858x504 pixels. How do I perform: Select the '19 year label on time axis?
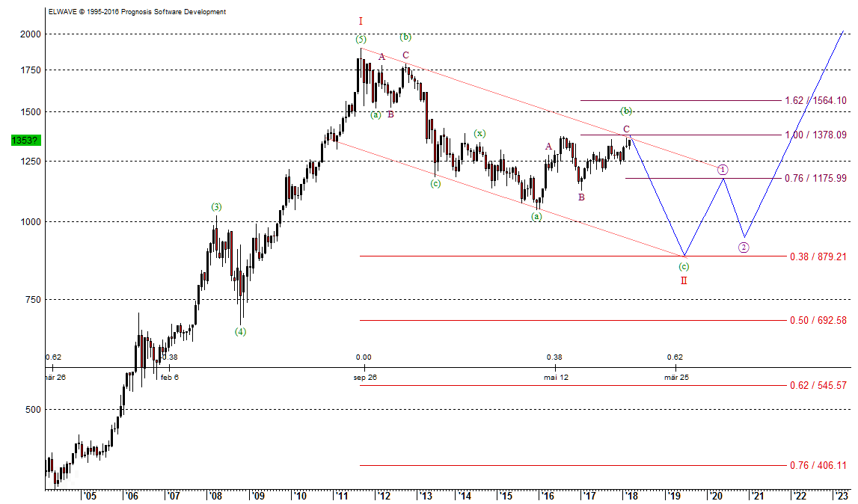672,496
